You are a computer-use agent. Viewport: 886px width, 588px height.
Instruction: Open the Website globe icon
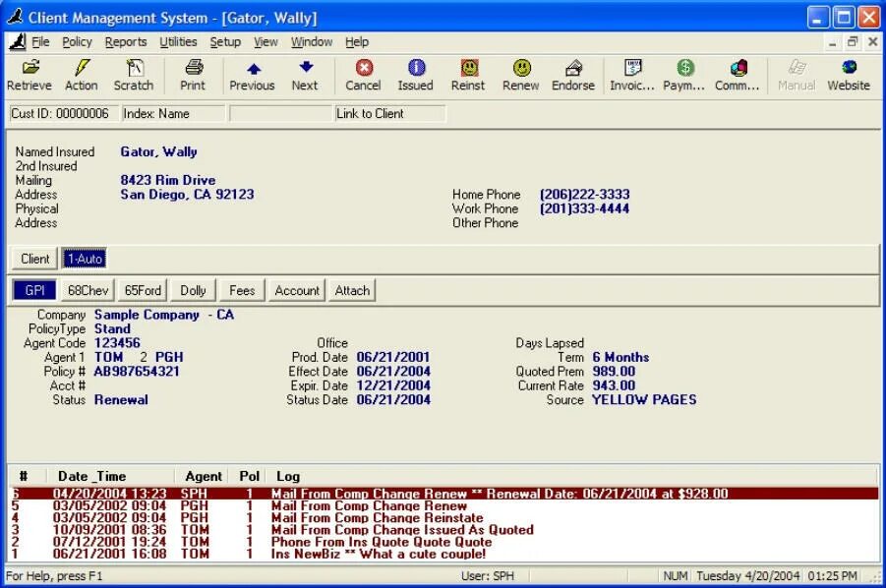pyautogui.click(x=849, y=75)
